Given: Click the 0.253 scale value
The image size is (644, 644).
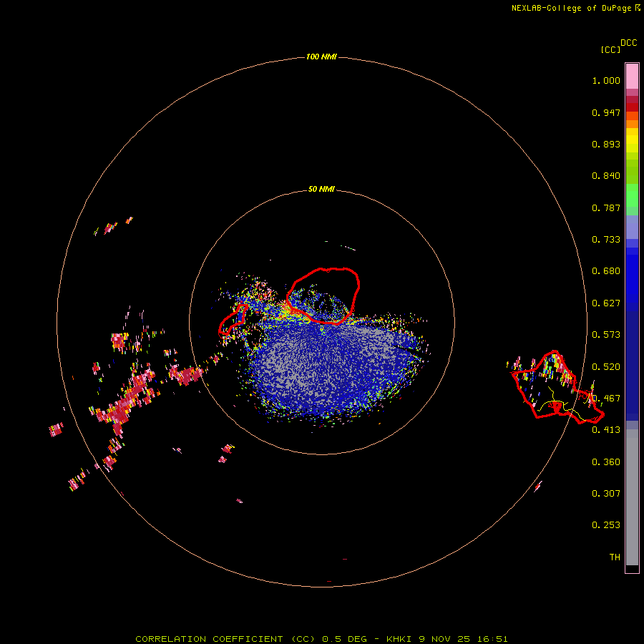Looking at the screenshot, I should tap(606, 525).
